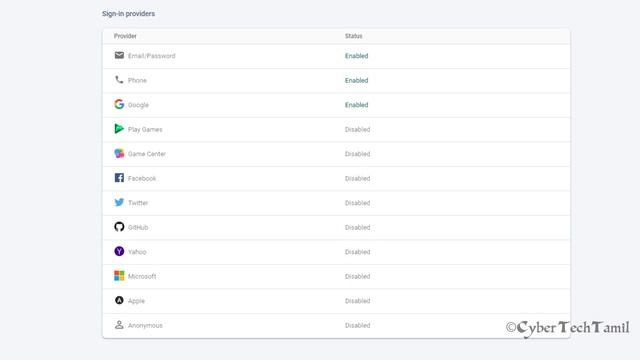Click Disabled status for Apple
The width and height of the screenshot is (640, 360).
click(358, 301)
